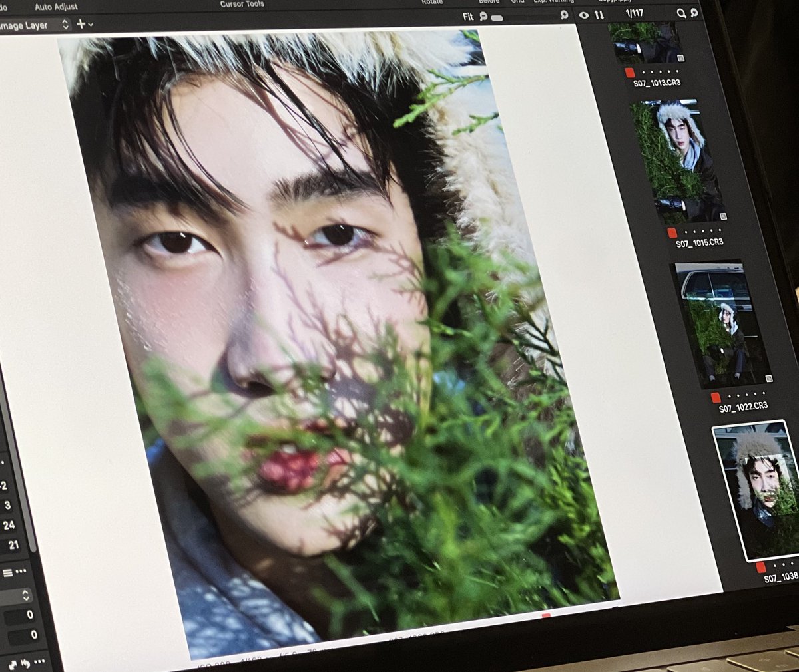Click the value 24 in the left panel
The height and width of the screenshot is (672, 799).
pos(9,525)
